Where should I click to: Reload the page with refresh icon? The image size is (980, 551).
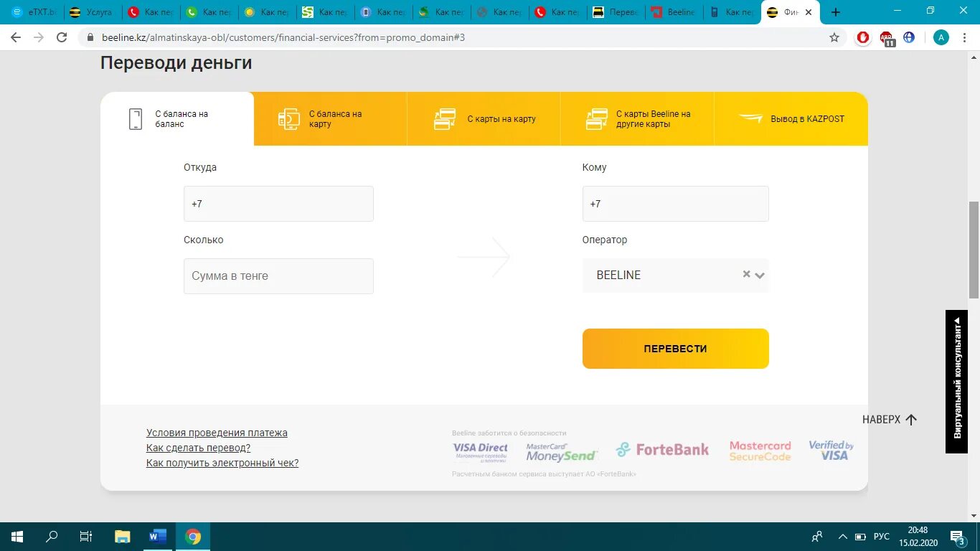(62, 37)
